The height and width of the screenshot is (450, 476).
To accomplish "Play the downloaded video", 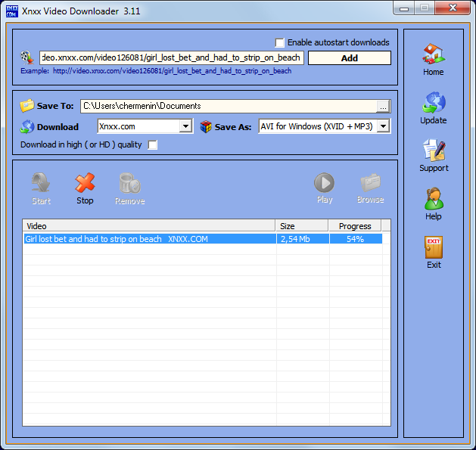I will coord(324,183).
